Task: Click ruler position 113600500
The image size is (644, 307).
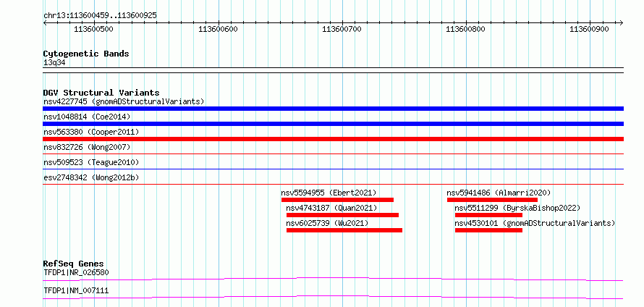Action: coord(94,29)
